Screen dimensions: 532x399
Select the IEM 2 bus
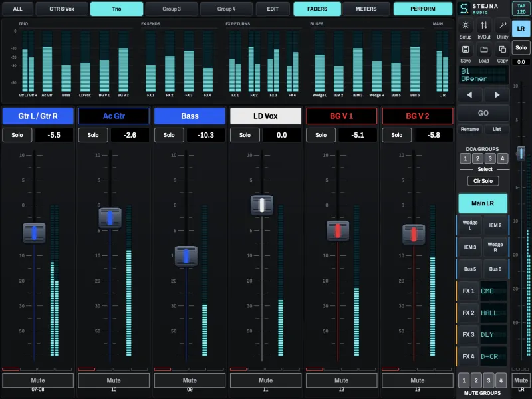495,225
